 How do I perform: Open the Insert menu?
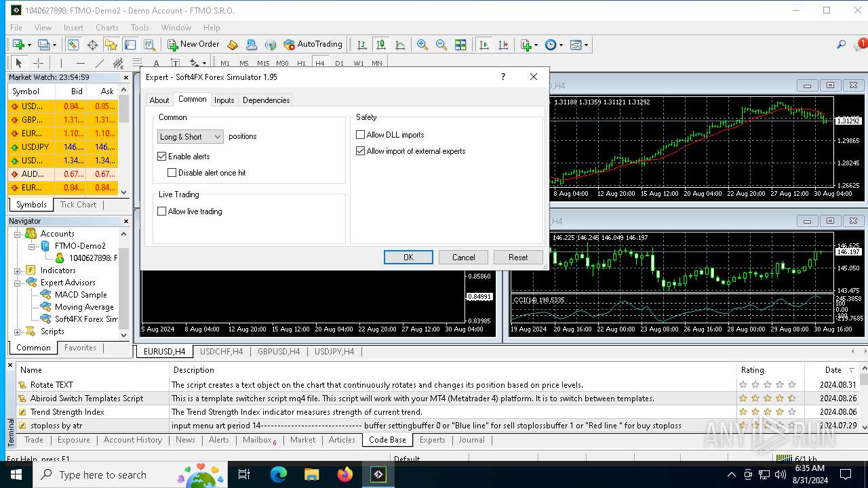click(x=73, y=28)
